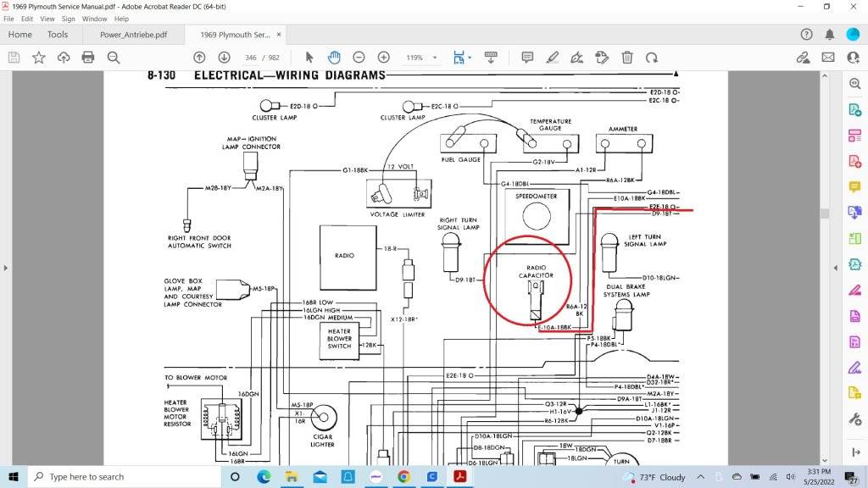868x488 pixels.
Task: Click the print icon in the toolbar
Action: coord(88,58)
